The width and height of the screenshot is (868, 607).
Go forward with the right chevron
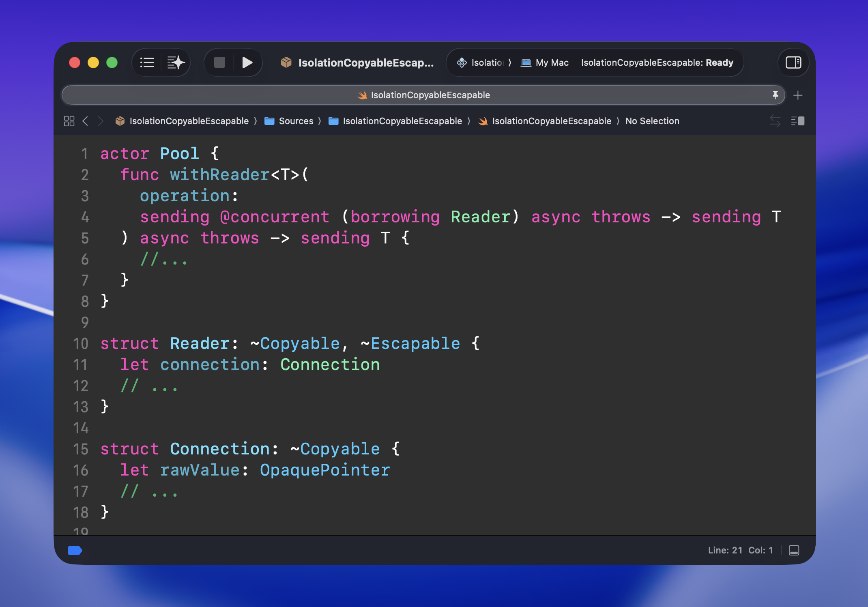coord(101,121)
